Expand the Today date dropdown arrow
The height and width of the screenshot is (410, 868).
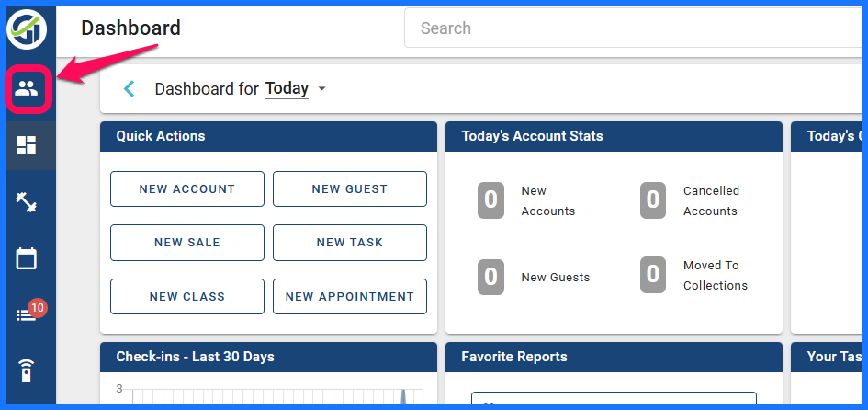pyautogui.click(x=321, y=89)
